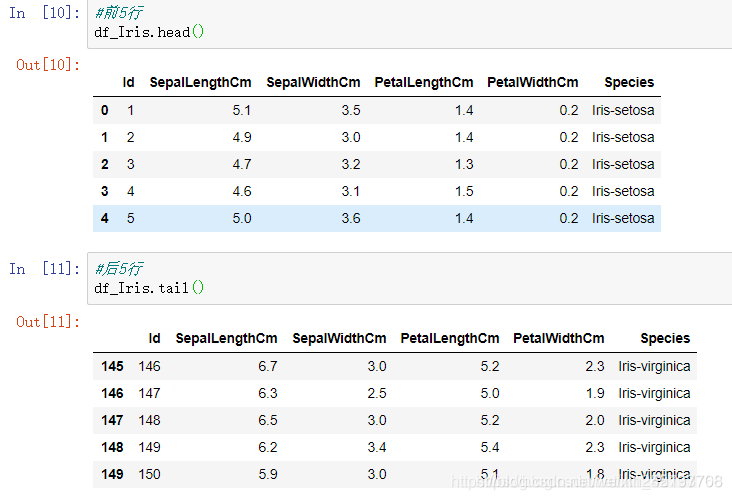Click sepal length value 6.3 in row 146

[268, 393]
